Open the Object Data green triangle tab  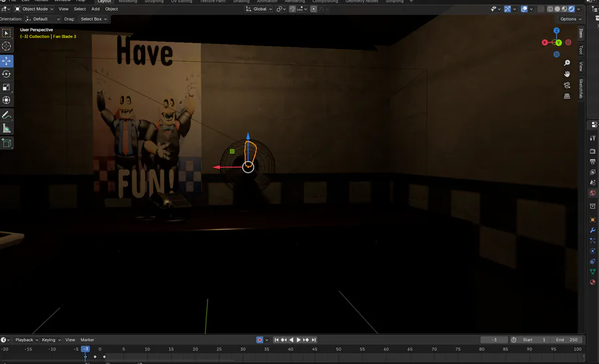[x=592, y=272]
